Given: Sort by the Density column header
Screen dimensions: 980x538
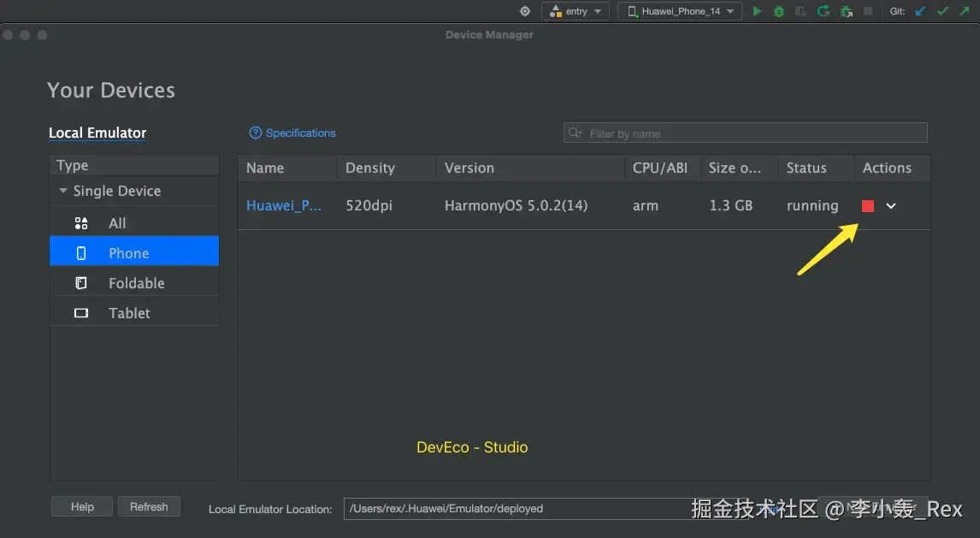Looking at the screenshot, I should [x=387, y=168].
